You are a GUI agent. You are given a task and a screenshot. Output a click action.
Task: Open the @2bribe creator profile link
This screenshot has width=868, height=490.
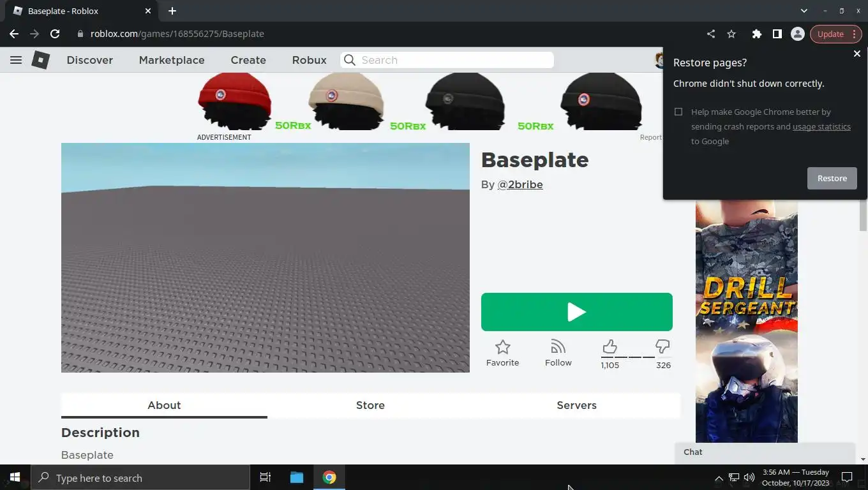[520, 184]
